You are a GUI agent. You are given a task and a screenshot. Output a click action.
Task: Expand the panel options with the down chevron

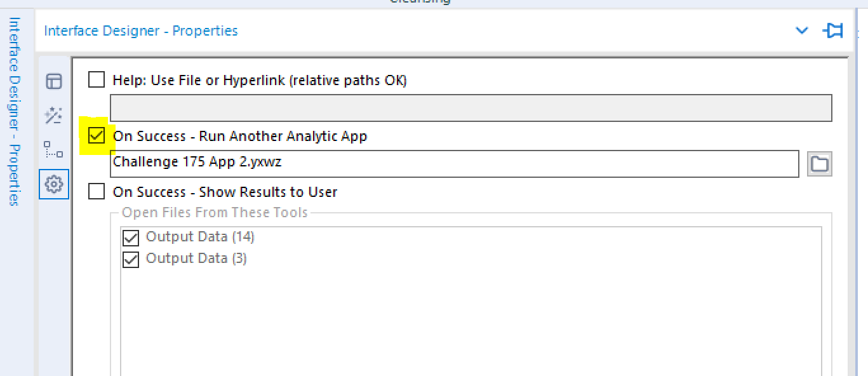(801, 30)
